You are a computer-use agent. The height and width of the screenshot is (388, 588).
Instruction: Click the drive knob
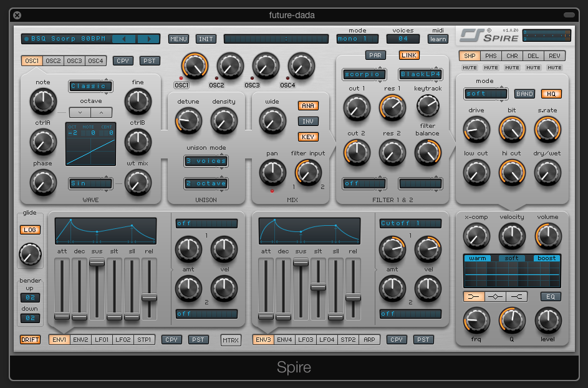coord(476,130)
